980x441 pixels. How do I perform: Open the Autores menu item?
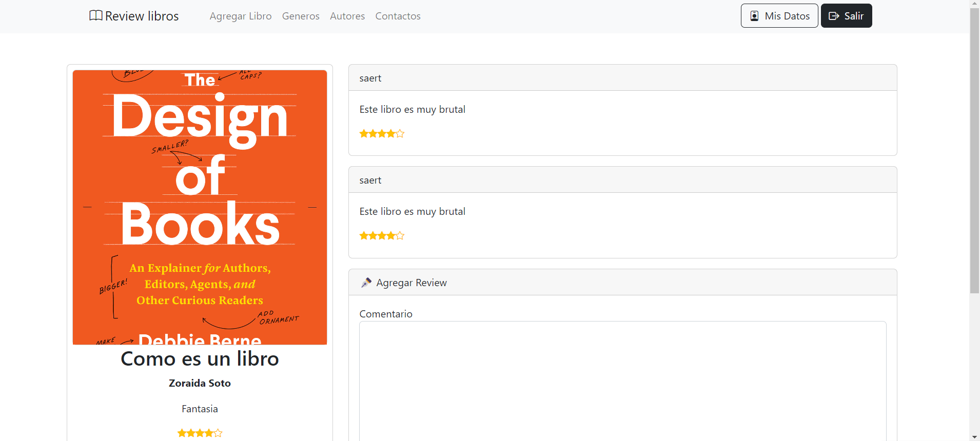pos(347,16)
